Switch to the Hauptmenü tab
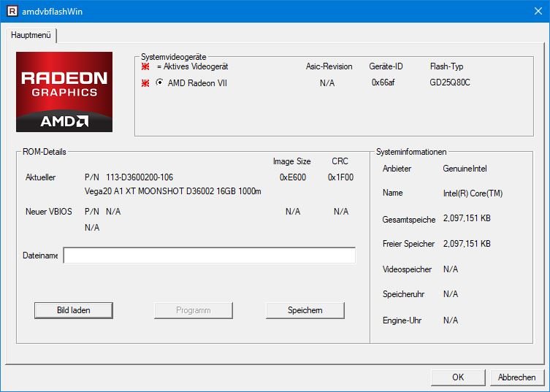Screen dimensions: 550x392 pyautogui.click(x=31, y=35)
